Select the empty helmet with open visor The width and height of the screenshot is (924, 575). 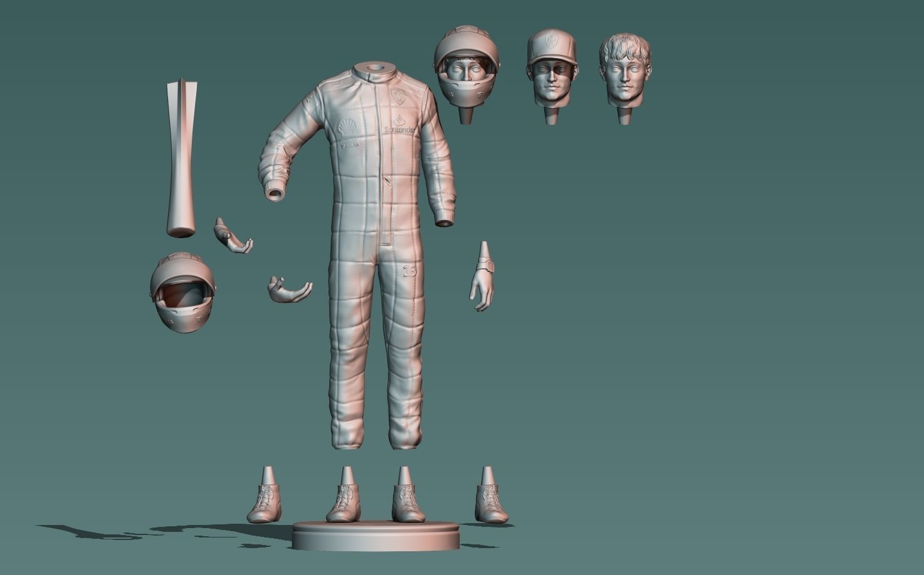(182, 292)
